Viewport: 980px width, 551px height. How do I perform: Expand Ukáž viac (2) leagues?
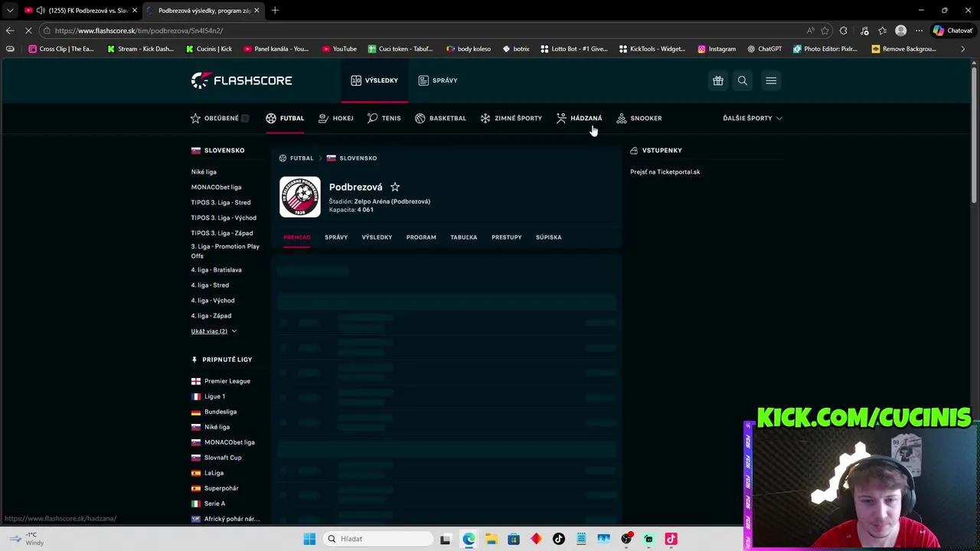[x=214, y=331]
